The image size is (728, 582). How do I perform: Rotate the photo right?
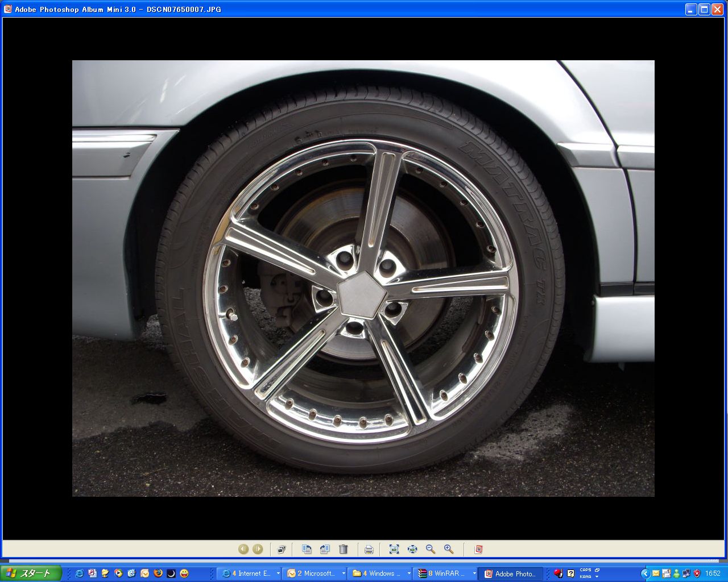coord(325,549)
